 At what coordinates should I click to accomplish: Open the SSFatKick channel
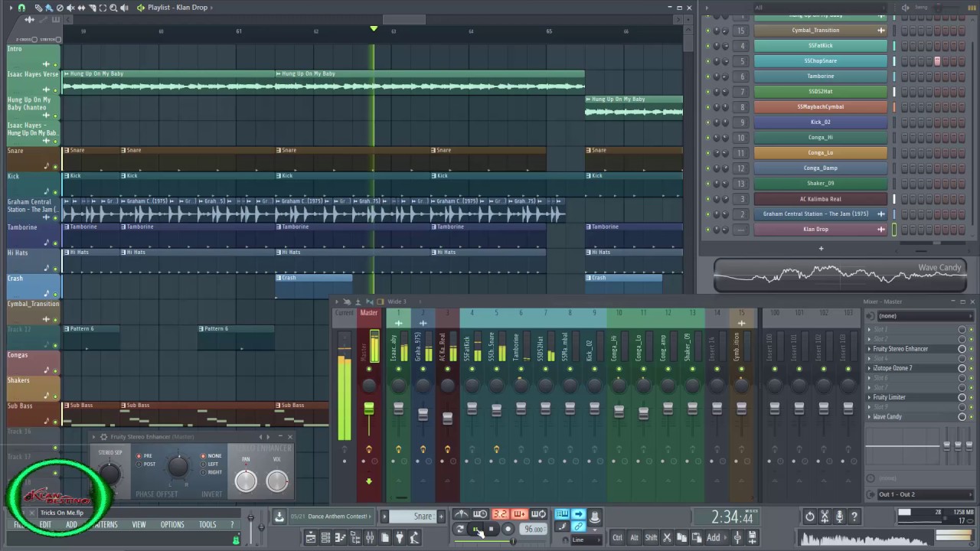(820, 46)
